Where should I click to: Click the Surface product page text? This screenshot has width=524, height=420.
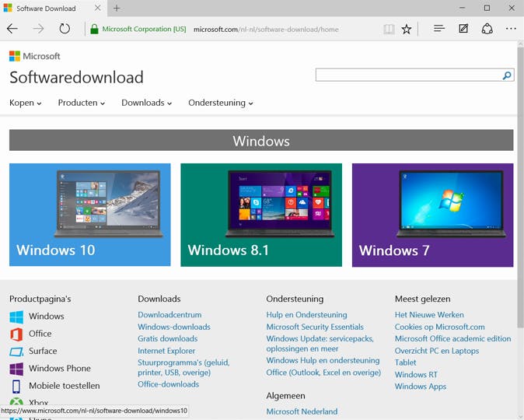[43, 351]
